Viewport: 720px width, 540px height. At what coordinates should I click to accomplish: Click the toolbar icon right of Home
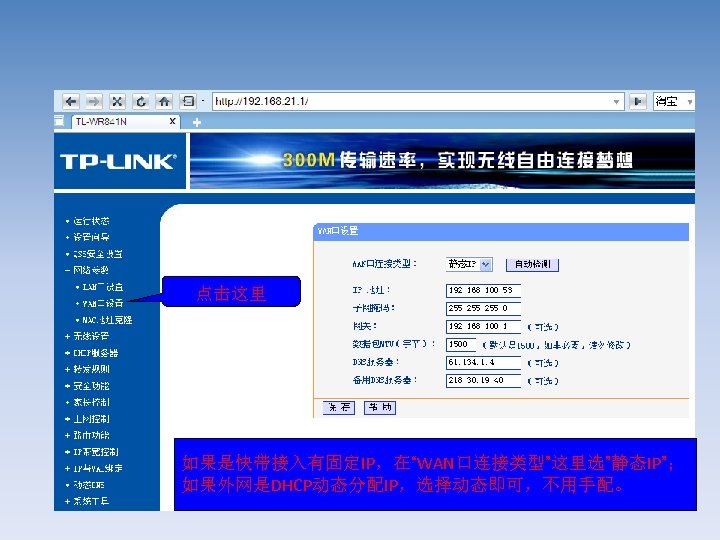point(188,101)
